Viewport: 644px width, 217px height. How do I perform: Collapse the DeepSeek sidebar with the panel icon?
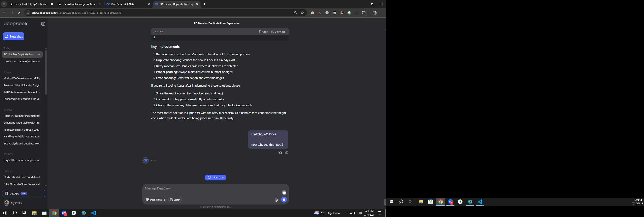[x=43, y=24]
